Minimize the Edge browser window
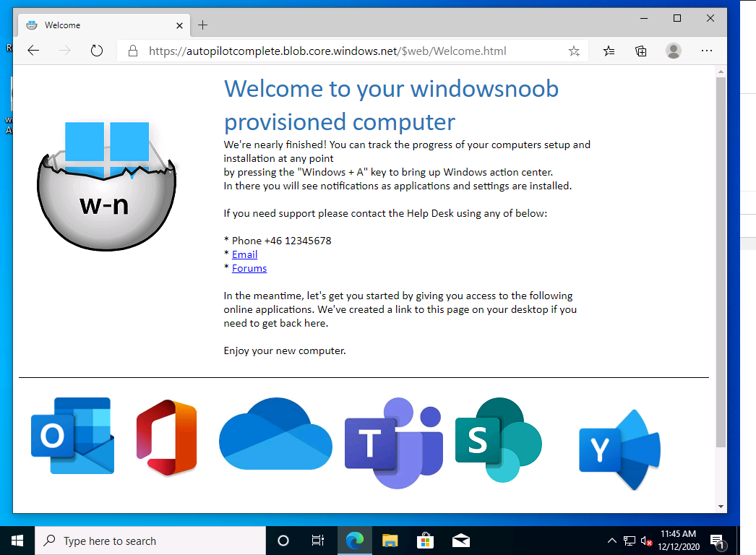 (644, 18)
